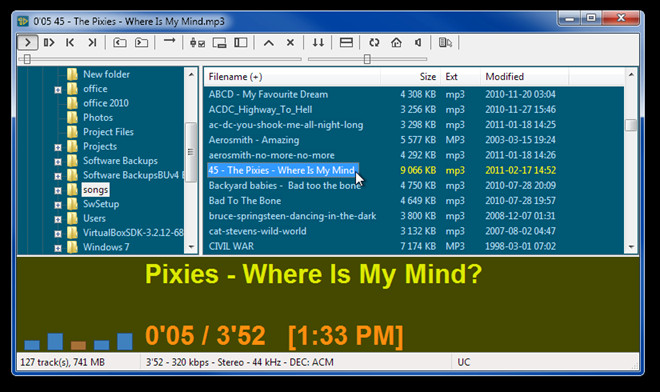Select the Project Files folder

point(108,132)
